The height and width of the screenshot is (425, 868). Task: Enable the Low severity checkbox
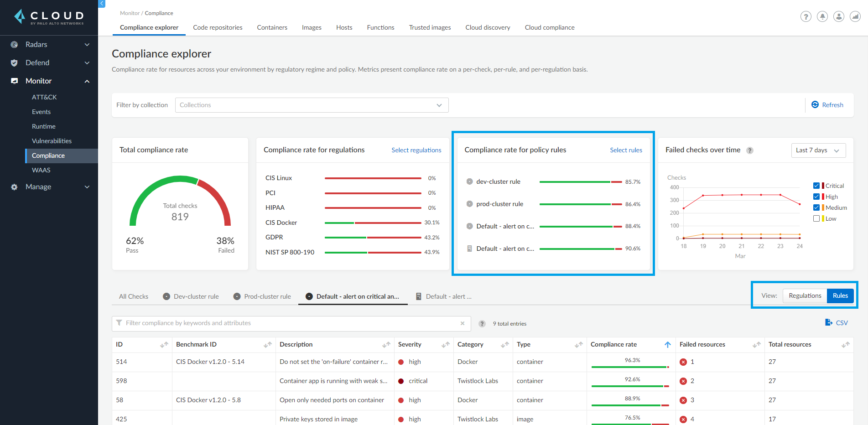point(816,218)
